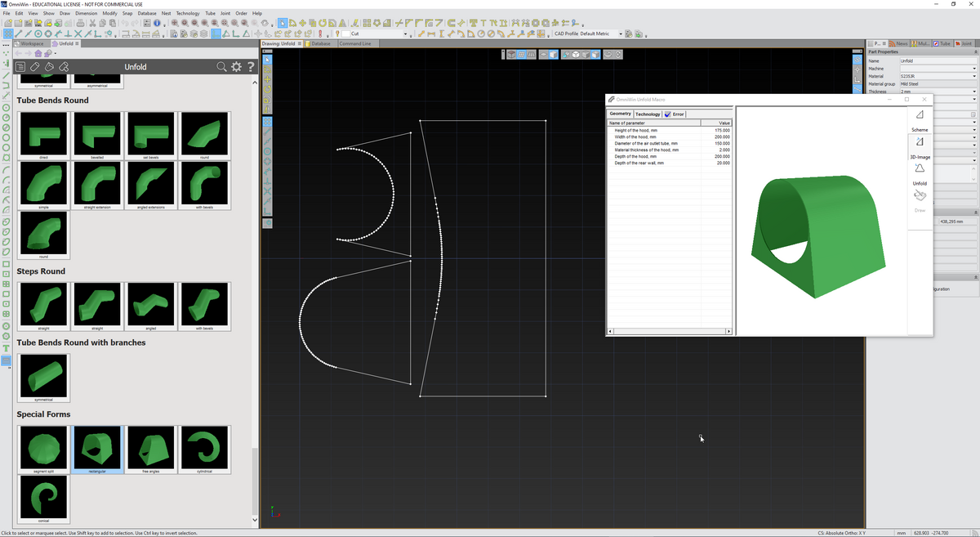Open the Dimension menu

[86, 14]
